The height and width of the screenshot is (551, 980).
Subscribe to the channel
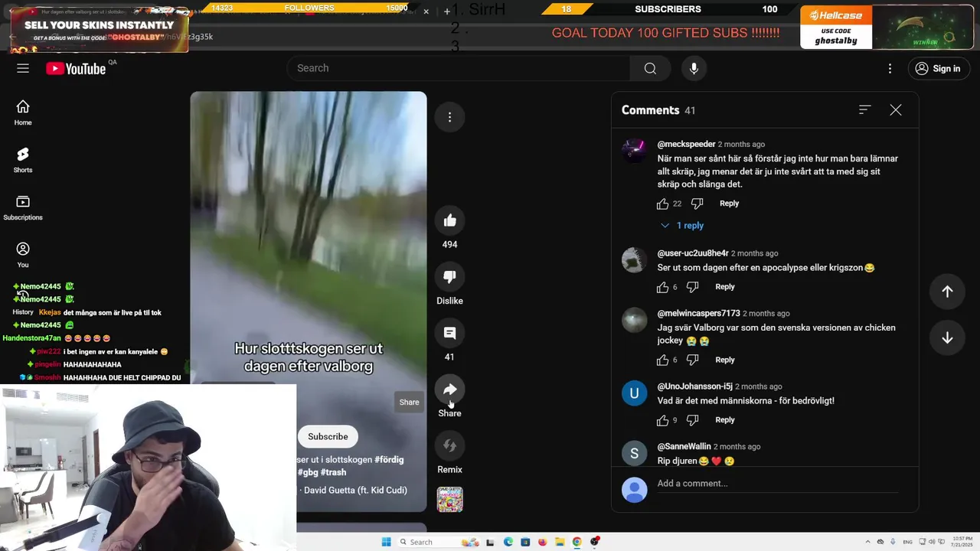pyautogui.click(x=328, y=436)
